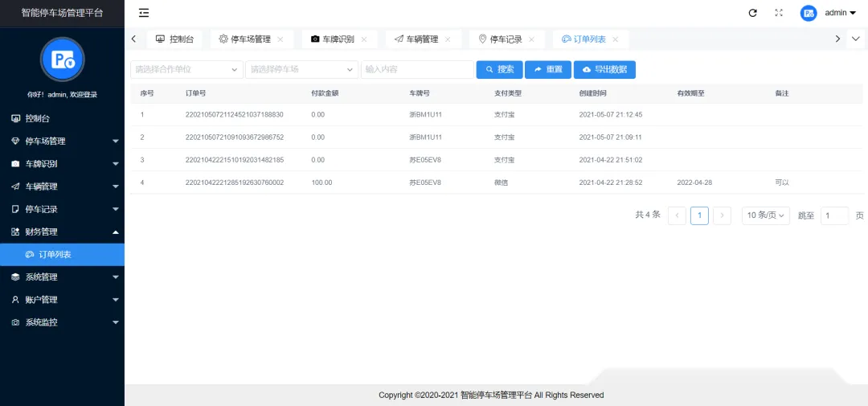Open the tabs options dropdown arrow

coord(856,39)
